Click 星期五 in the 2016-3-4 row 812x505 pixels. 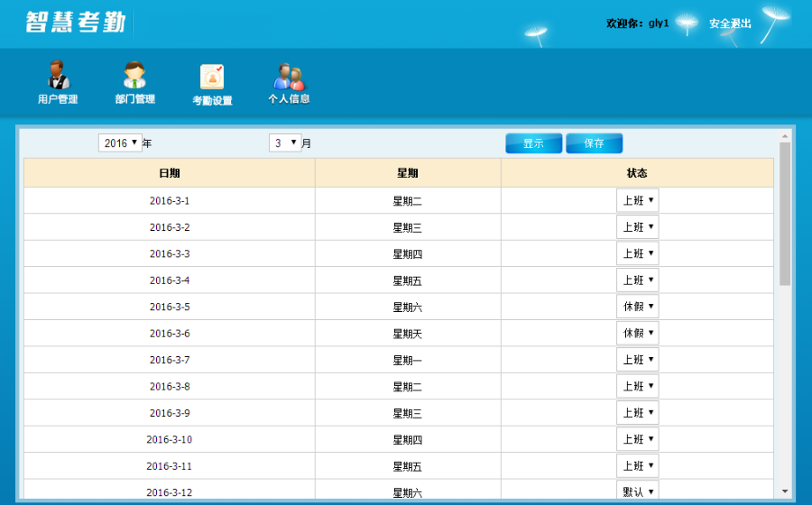[408, 281]
